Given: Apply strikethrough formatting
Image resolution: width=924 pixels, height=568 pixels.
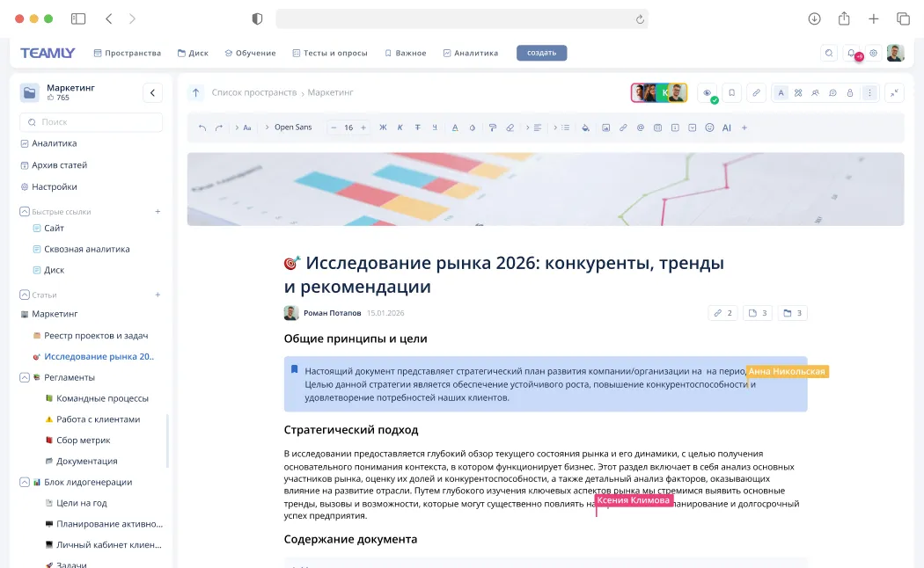Looking at the screenshot, I should coord(417,127).
